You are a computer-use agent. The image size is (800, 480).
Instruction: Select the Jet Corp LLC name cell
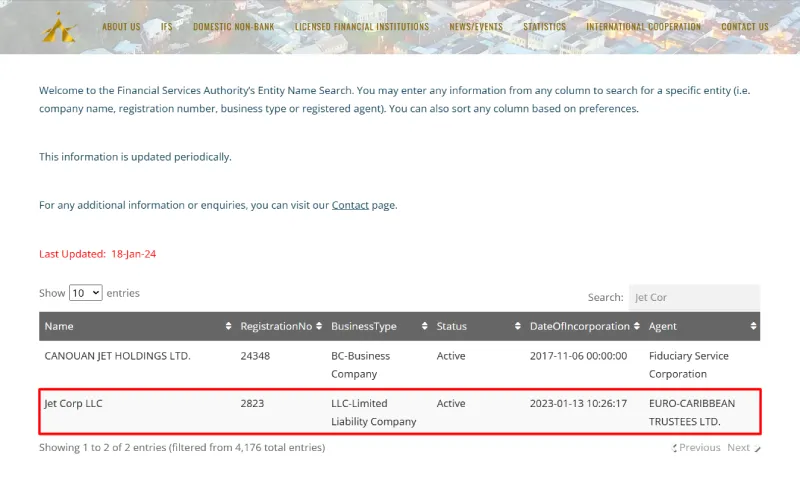pos(73,403)
